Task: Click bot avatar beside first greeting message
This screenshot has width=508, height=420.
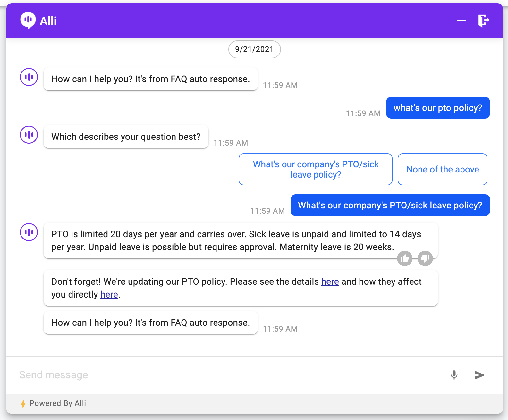Action: point(29,77)
